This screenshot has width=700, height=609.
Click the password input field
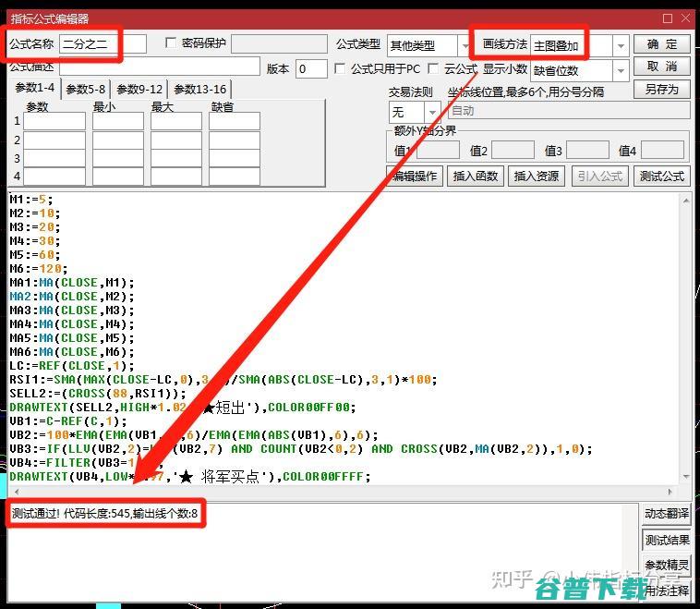279,43
